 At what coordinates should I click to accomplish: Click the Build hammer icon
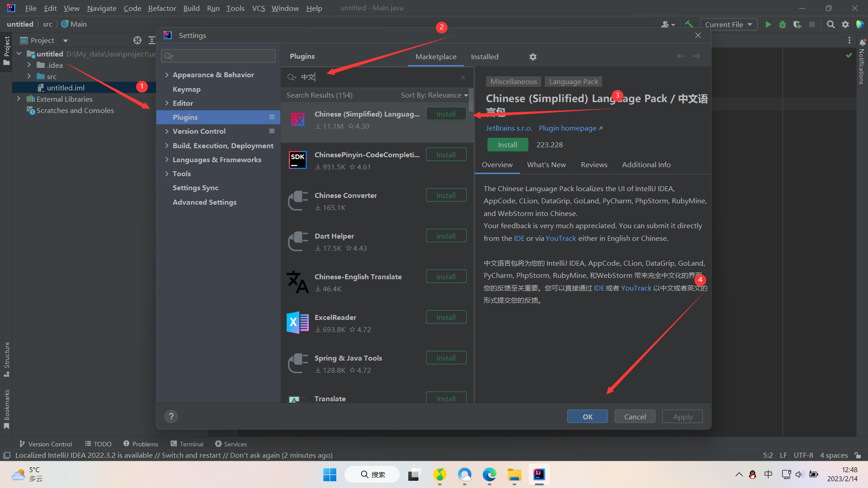click(689, 24)
